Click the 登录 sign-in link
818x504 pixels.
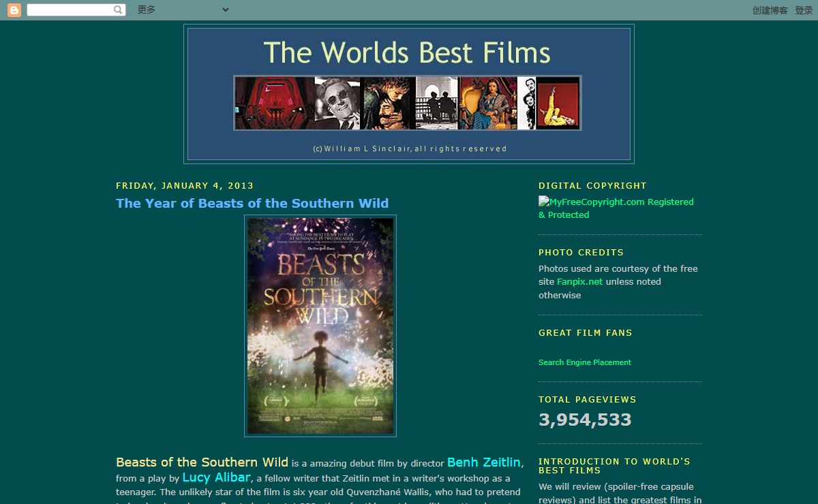click(x=804, y=10)
